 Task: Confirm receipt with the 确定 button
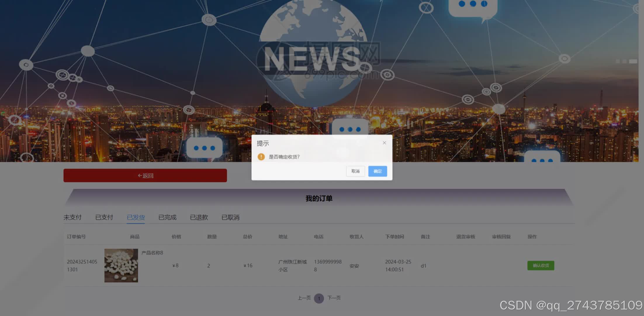point(377,171)
